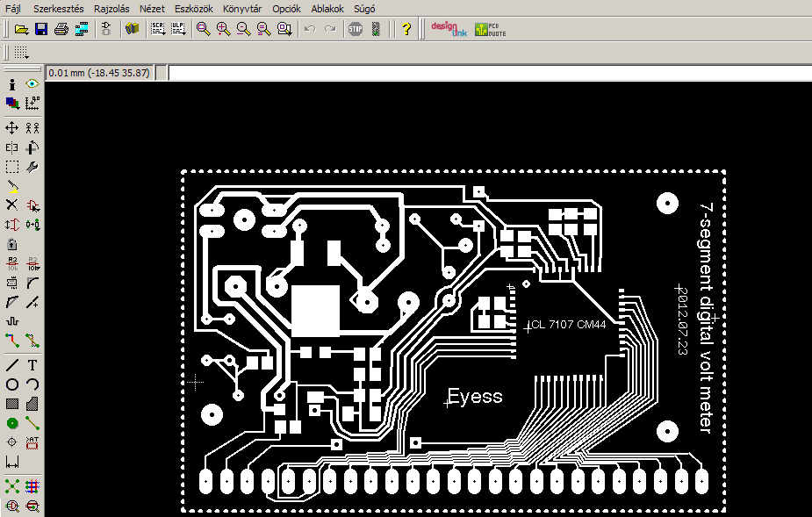Open the Fájl menu
The height and width of the screenshot is (517, 812).
click(x=13, y=9)
